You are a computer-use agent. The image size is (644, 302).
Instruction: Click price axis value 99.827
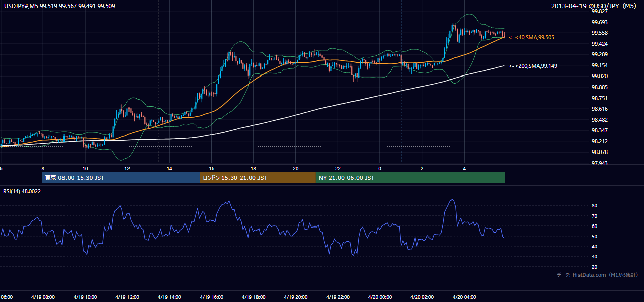pyautogui.click(x=599, y=11)
